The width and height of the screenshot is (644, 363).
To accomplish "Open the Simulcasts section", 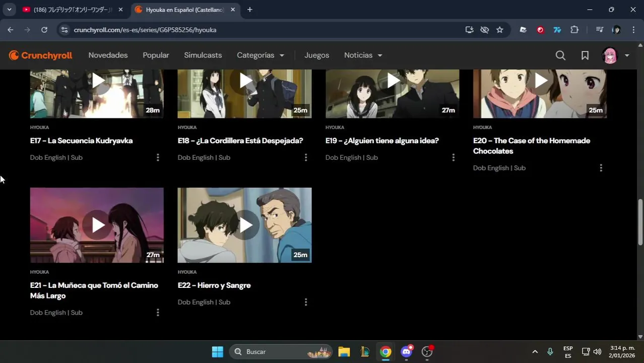I will click(203, 55).
